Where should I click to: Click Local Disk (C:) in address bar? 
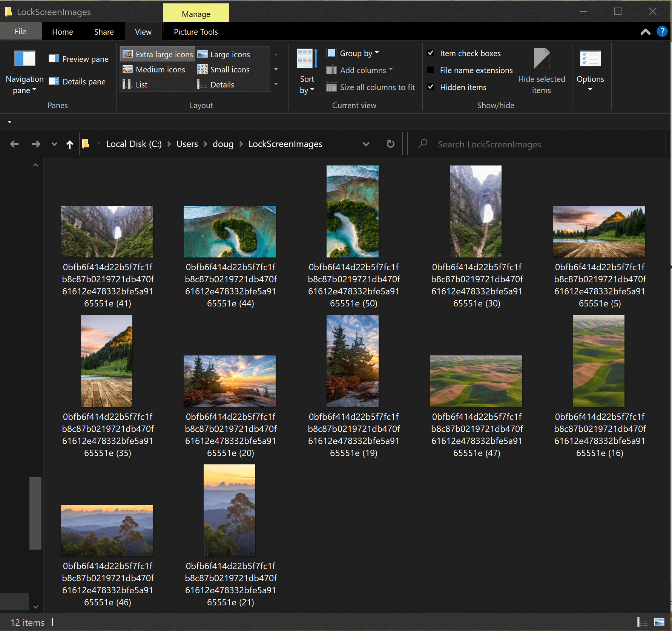tap(134, 144)
